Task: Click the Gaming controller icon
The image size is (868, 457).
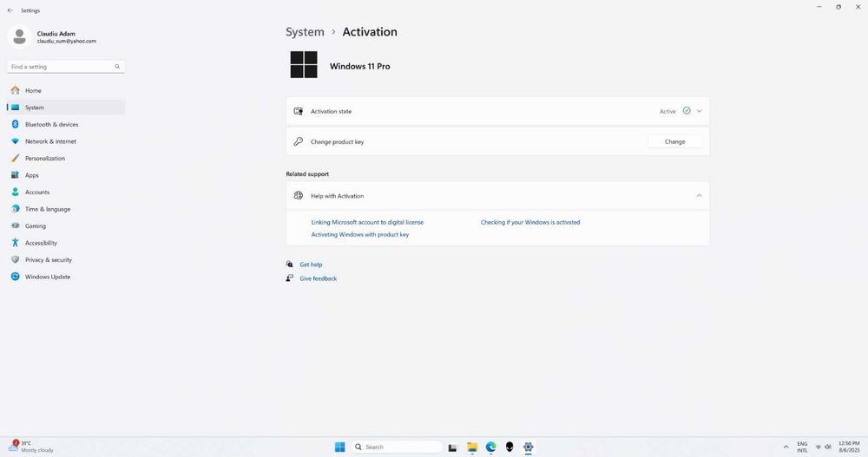Action: coord(15,225)
